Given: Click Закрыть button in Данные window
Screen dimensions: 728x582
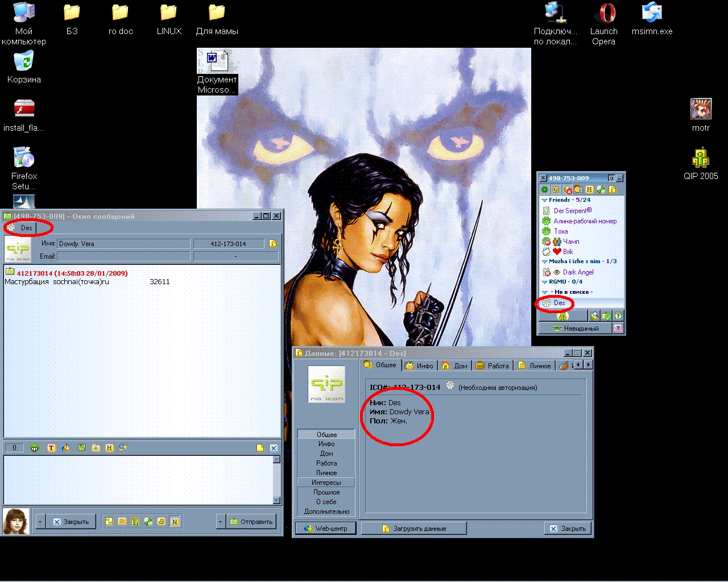Looking at the screenshot, I should pos(568,529).
